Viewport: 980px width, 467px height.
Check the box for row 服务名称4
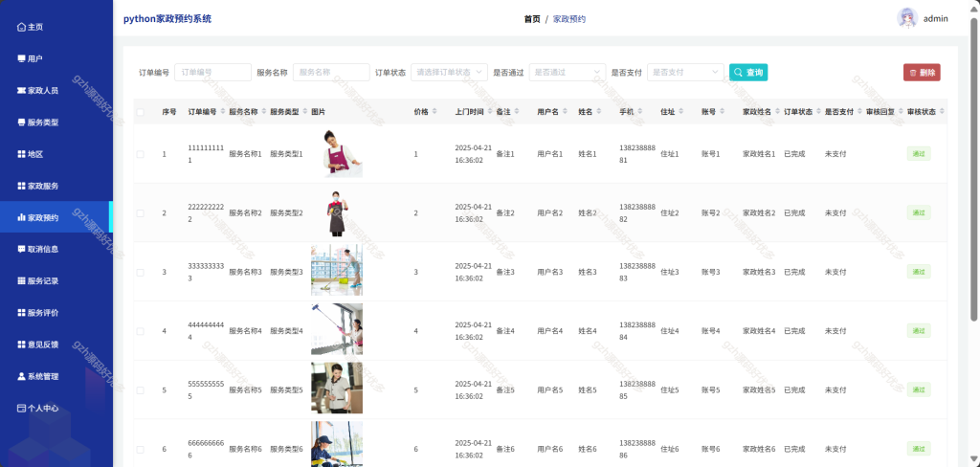(140, 331)
